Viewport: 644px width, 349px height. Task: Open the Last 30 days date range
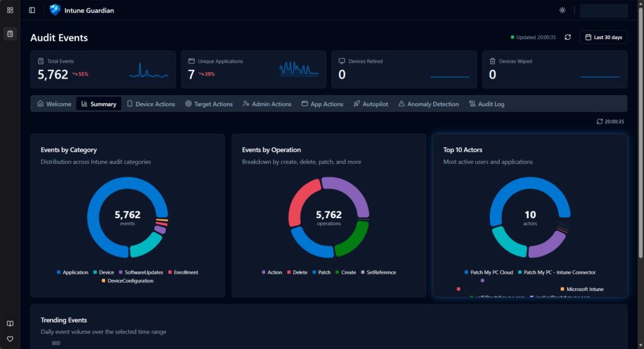(603, 37)
